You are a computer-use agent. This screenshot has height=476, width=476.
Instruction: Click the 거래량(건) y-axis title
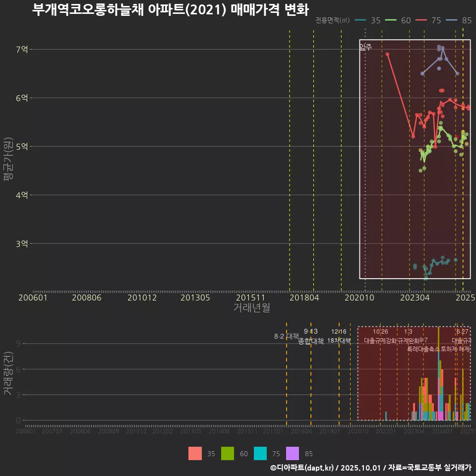8,373
